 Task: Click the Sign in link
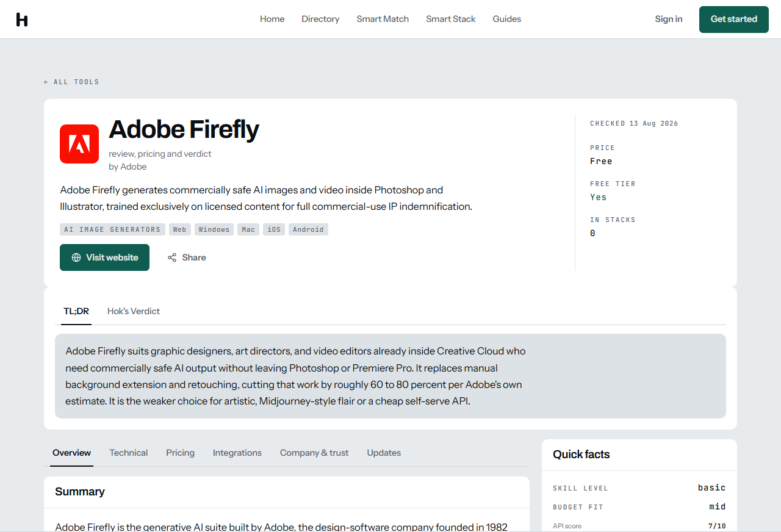669,19
